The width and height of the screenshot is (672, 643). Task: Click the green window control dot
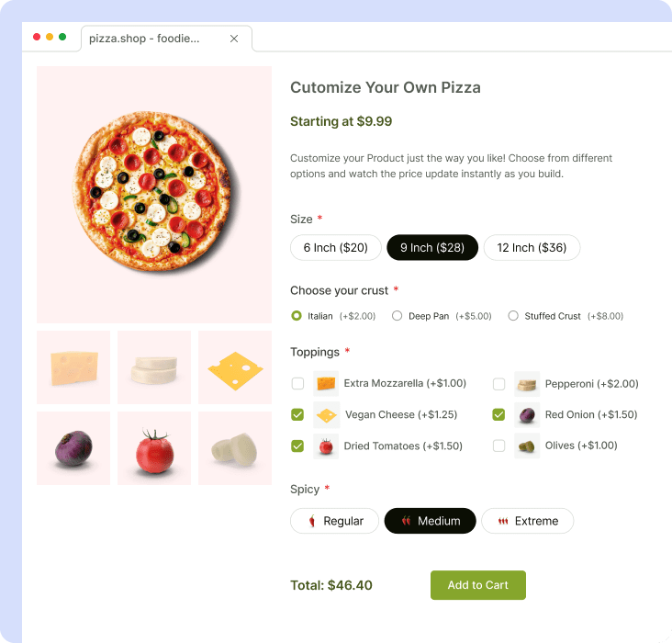(62, 37)
